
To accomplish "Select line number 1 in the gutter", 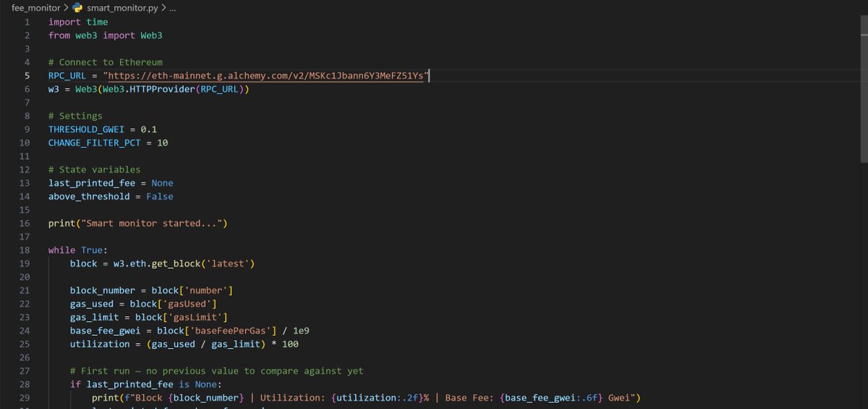I will [27, 22].
